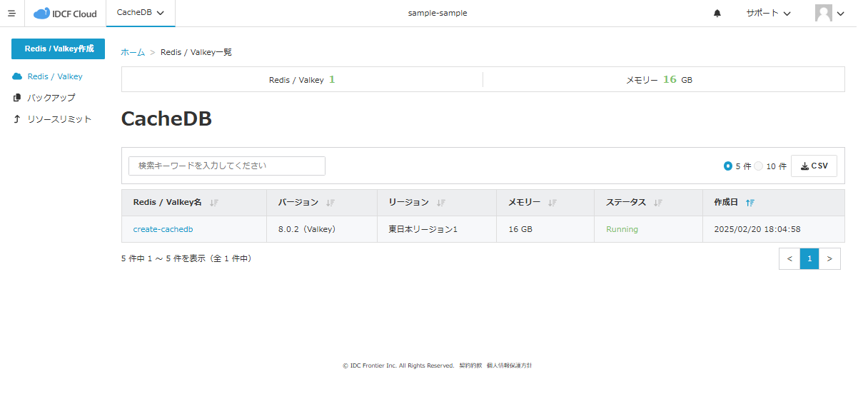Navigate to ホーム via the breadcrumb link
The height and width of the screenshot is (414, 868).
(131, 51)
